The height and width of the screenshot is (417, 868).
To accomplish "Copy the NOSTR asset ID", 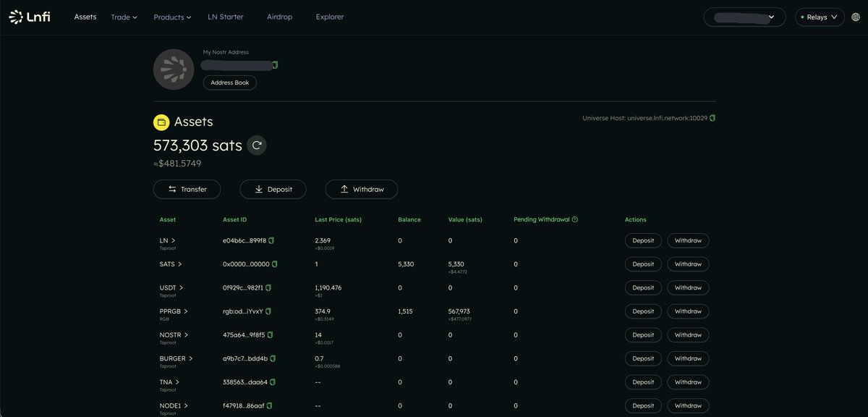I will pyautogui.click(x=271, y=335).
